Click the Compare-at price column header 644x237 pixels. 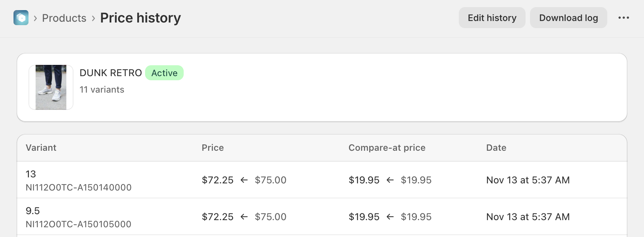(387, 148)
